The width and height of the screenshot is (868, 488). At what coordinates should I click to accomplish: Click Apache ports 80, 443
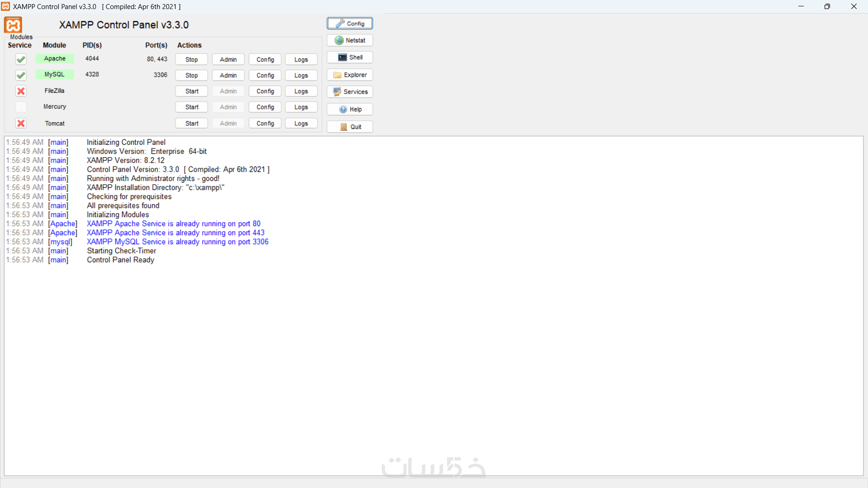[x=157, y=59]
